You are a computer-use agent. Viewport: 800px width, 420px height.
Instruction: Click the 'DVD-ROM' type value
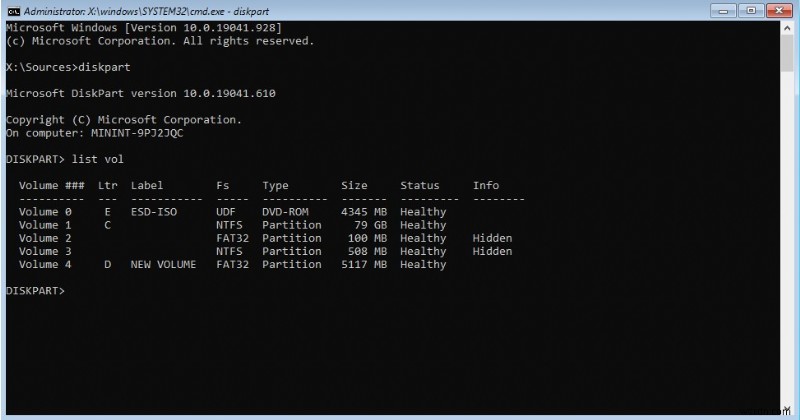(285, 212)
